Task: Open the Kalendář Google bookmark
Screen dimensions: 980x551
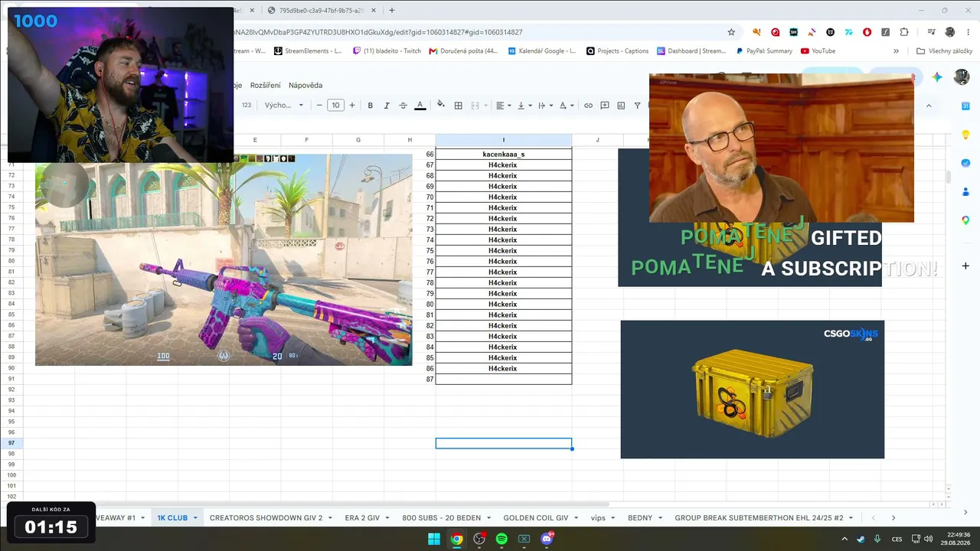Action: pos(541,51)
